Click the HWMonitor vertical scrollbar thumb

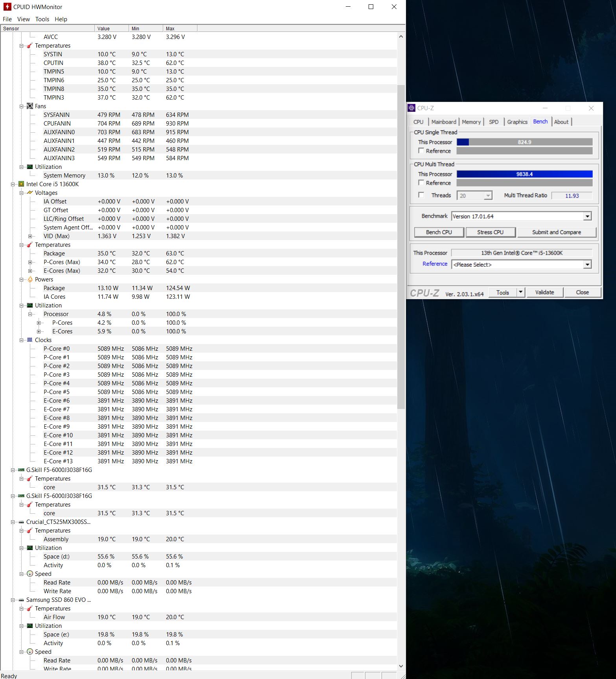point(401,247)
